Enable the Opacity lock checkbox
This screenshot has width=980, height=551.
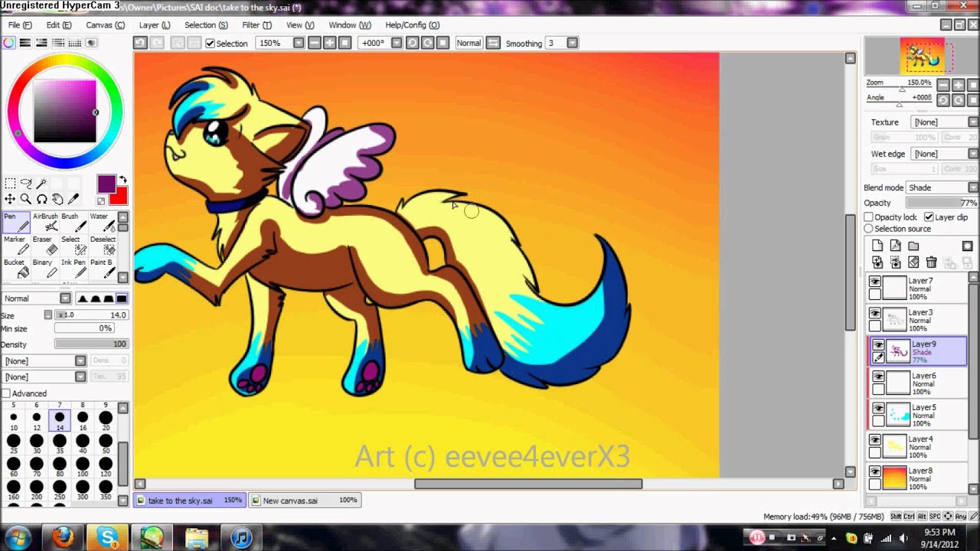[x=869, y=217]
